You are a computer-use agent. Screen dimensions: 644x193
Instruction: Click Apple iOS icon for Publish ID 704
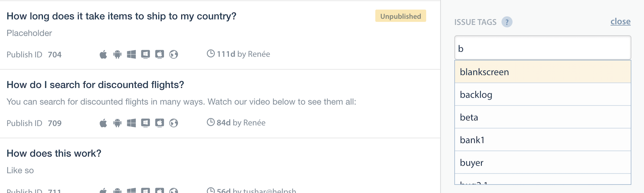click(103, 54)
